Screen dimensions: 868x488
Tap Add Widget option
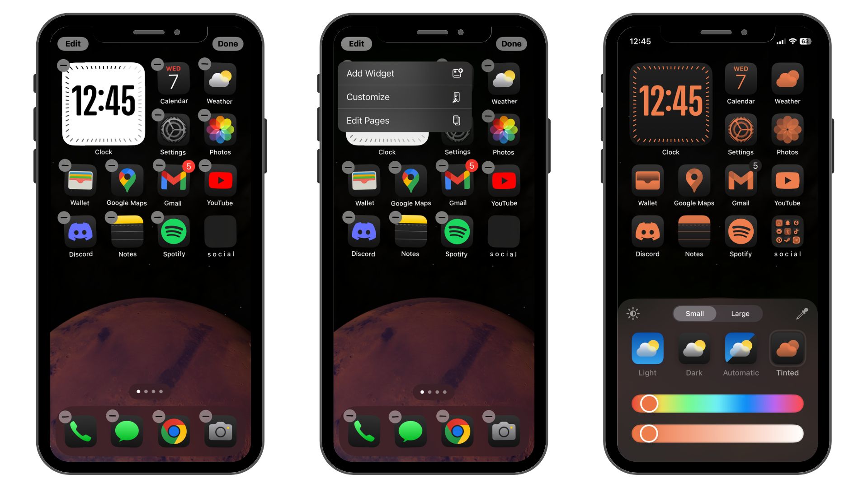tap(402, 73)
